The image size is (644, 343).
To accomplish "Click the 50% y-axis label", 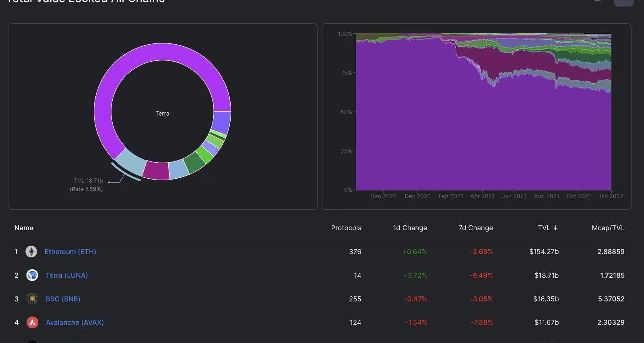I will (x=346, y=112).
